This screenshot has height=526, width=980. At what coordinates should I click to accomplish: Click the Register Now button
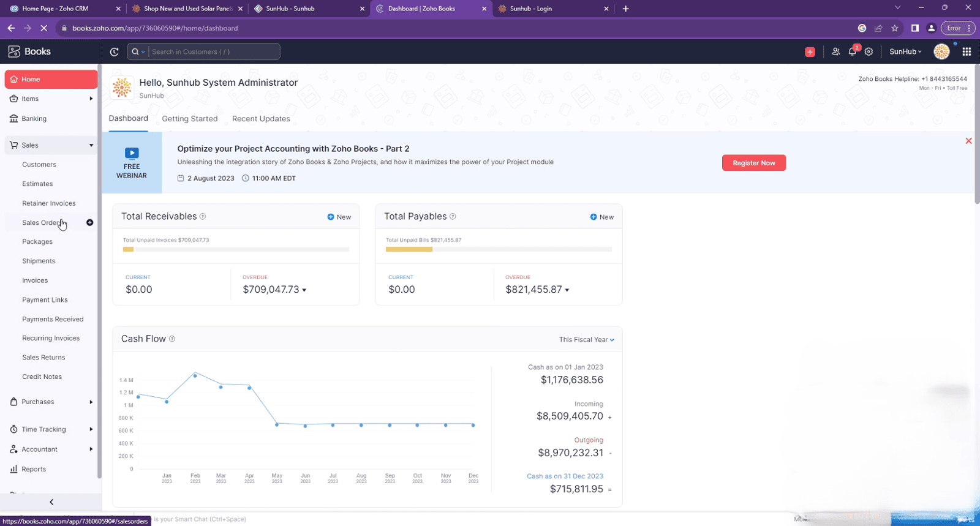click(754, 163)
